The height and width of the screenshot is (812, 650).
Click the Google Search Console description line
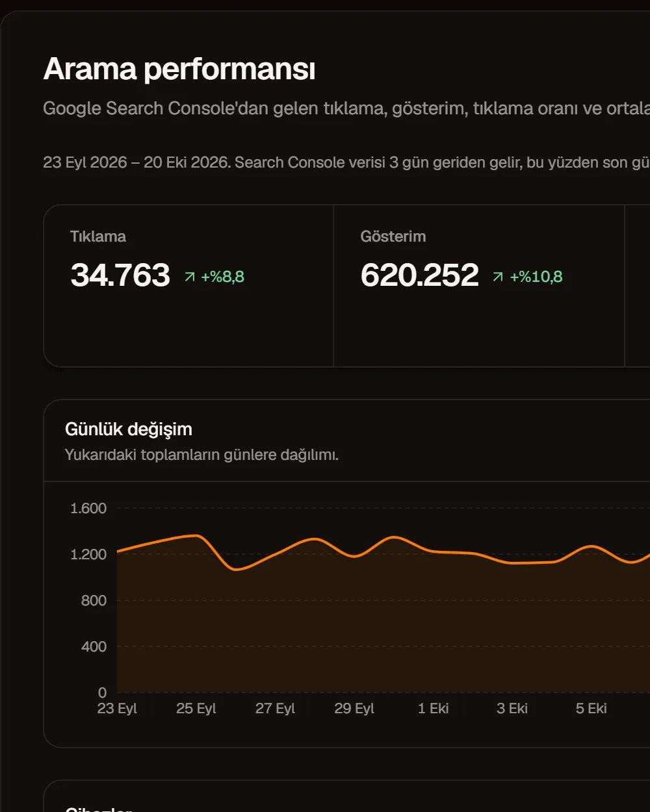coord(346,108)
